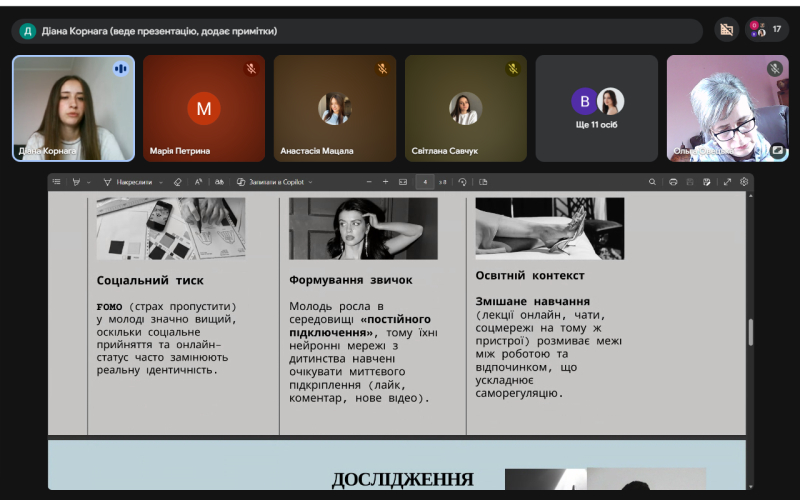This screenshot has width=800, height=500.
Task: Open the participants list showing 17 people
Action: (766, 30)
